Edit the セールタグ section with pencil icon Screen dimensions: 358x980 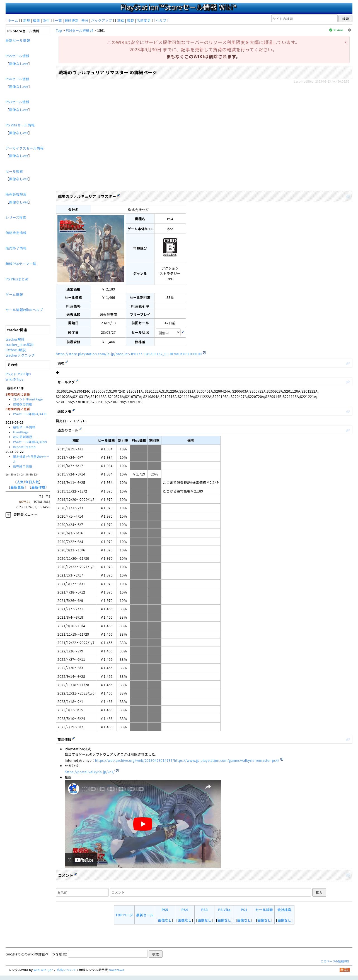click(x=77, y=380)
